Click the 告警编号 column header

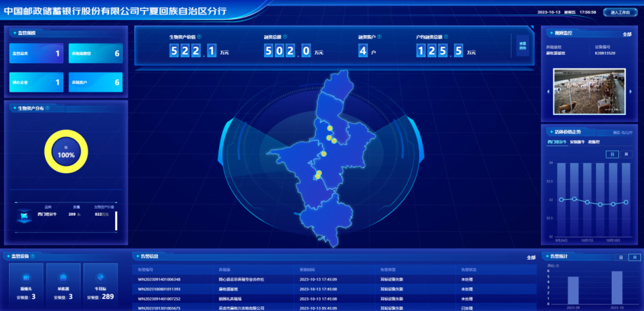pos(145,269)
